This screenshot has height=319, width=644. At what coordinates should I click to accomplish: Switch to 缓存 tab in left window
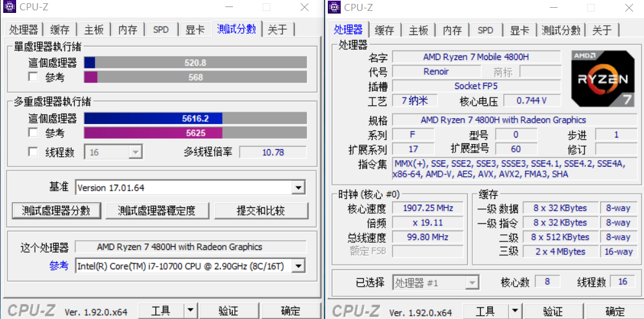click(x=60, y=30)
